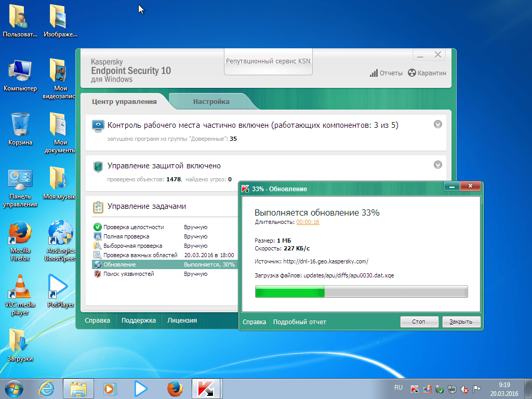Launch Mozilla Firefox desktop shortcut
Screen dimensions: 532x399
coord(20,241)
